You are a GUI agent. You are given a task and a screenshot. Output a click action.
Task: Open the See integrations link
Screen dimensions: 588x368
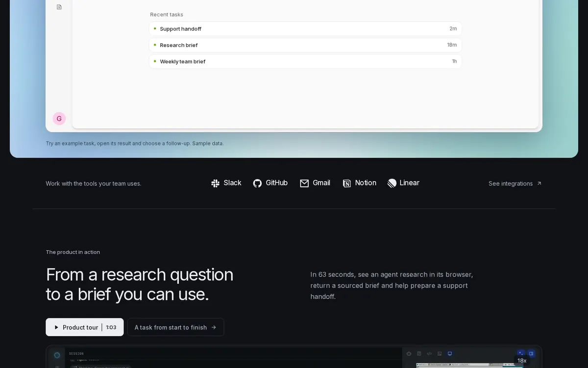click(x=515, y=184)
